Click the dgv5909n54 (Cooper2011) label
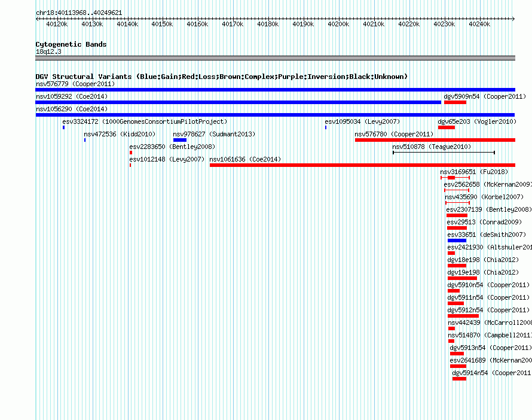 click(485, 96)
